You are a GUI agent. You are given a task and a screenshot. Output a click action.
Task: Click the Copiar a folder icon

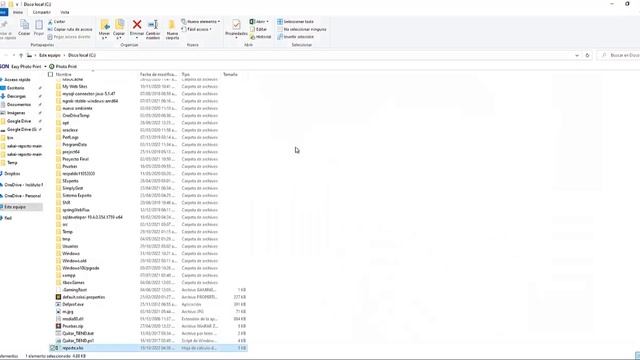point(119,25)
